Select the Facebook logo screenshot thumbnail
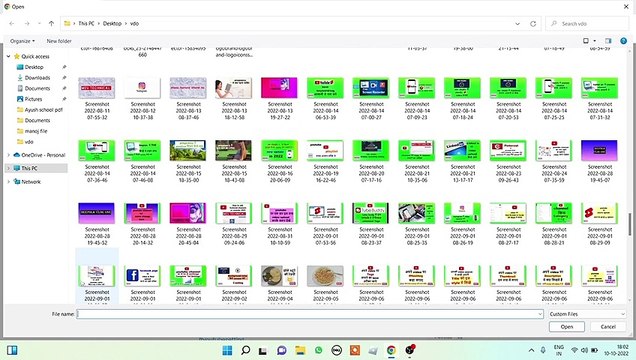 pyautogui.click(x=142, y=276)
